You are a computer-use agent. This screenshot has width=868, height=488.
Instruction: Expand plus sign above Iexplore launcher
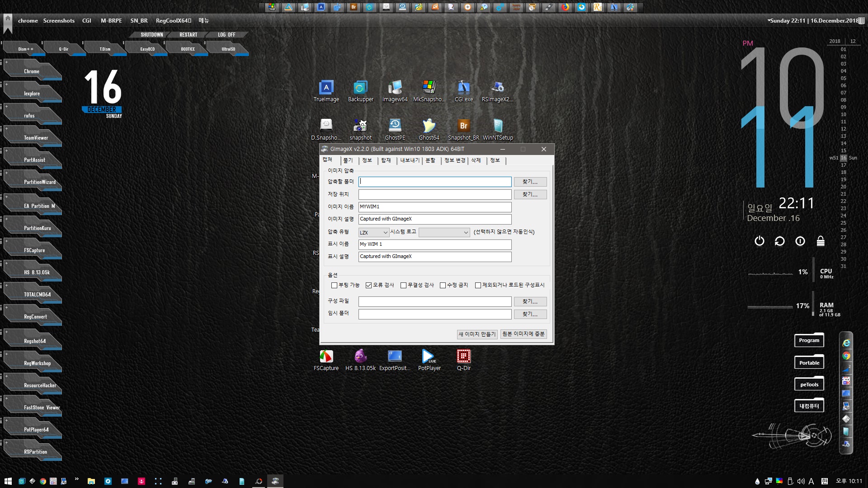point(6,84)
